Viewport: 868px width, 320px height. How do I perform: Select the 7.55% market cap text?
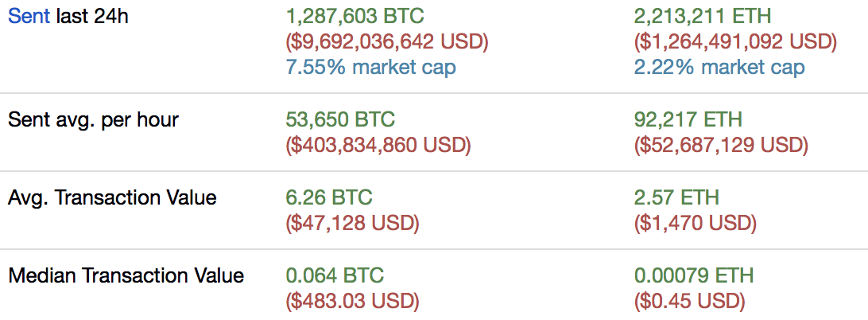pos(371,68)
